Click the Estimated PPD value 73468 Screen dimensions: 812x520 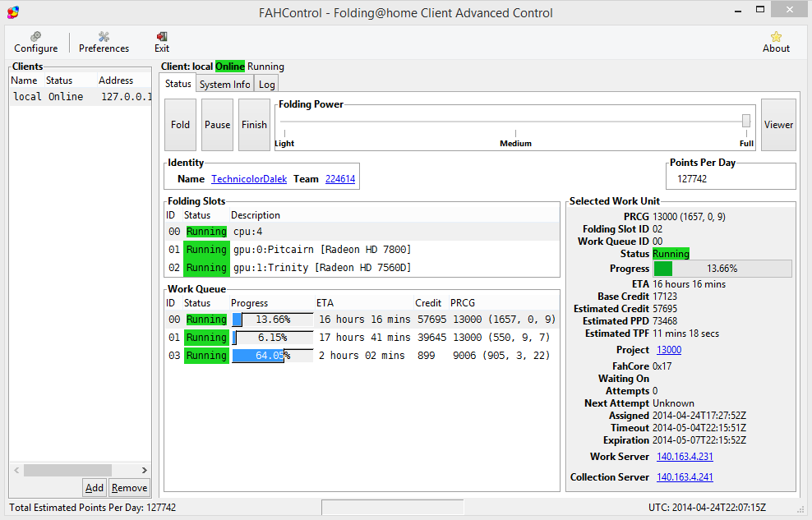pyautogui.click(x=665, y=321)
